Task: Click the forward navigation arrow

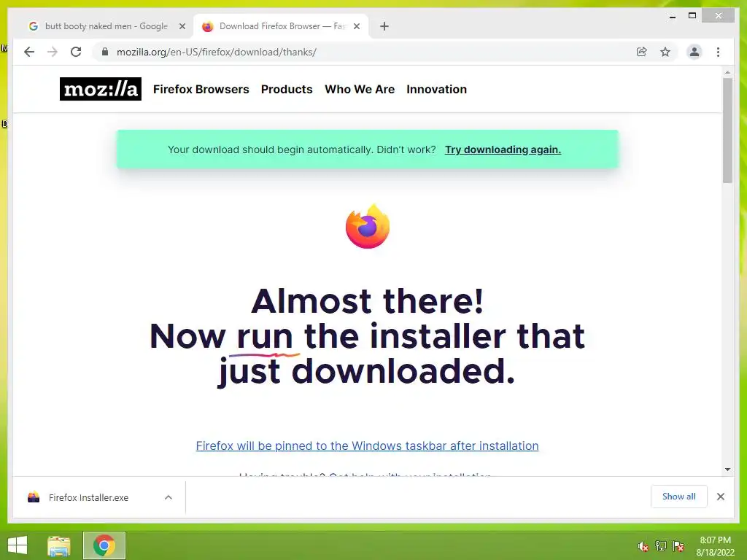Action: pyautogui.click(x=53, y=52)
